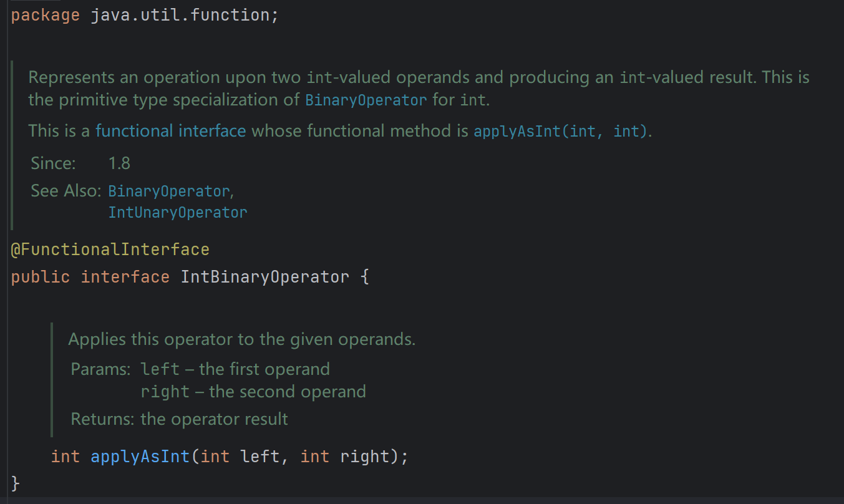The height and width of the screenshot is (504, 844).
Task: Click the 'See Also:' label
Action: (x=65, y=191)
